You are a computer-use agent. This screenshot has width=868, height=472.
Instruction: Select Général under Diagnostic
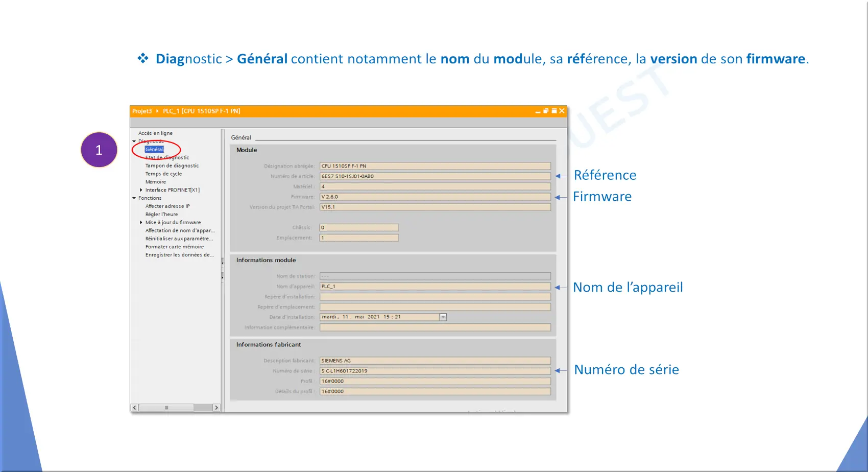(154, 150)
